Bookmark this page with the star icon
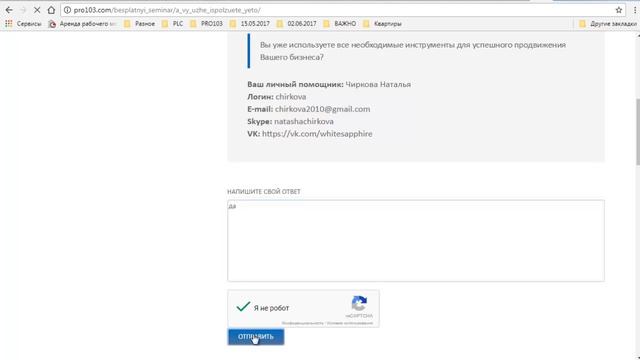The width and height of the screenshot is (640, 360). (x=619, y=10)
